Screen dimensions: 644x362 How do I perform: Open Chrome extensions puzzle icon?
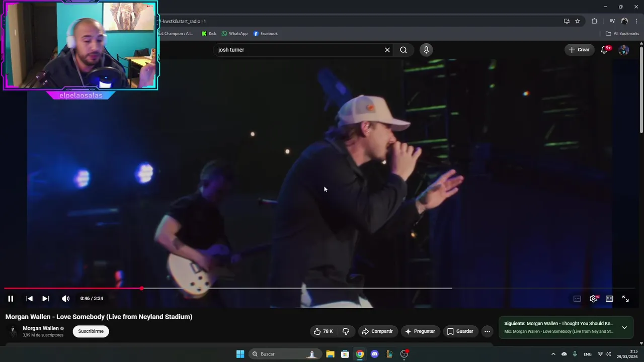coord(595,21)
